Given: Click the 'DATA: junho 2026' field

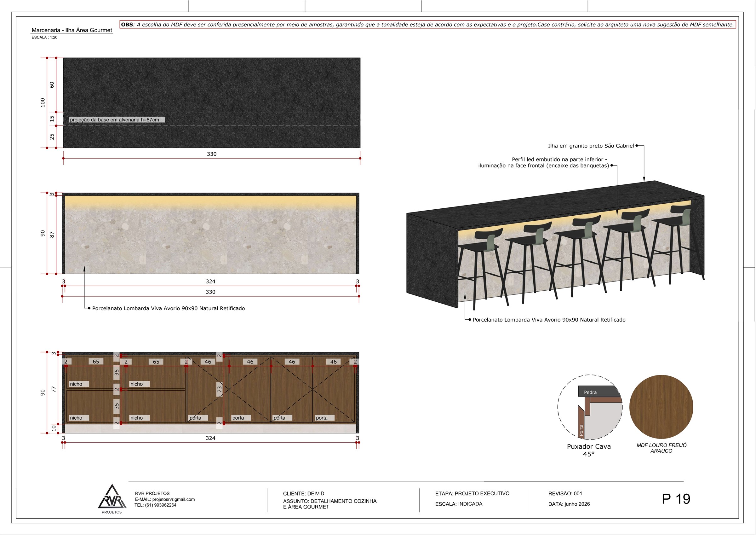Looking at the screenshot, I should point(569,504).
